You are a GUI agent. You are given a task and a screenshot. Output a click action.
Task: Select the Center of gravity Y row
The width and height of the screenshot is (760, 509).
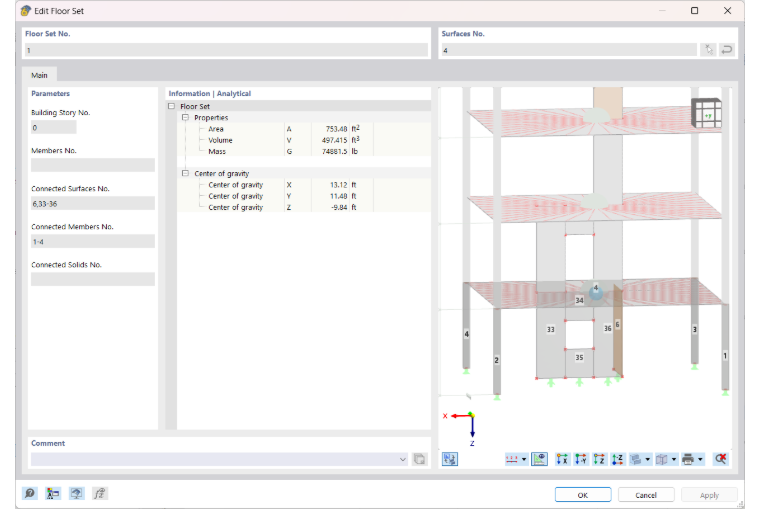(304, 196)
